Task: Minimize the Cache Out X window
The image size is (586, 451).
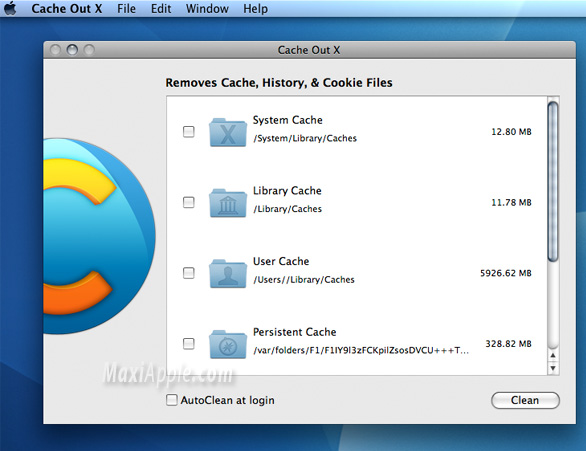Action: (x=72, y=50)
